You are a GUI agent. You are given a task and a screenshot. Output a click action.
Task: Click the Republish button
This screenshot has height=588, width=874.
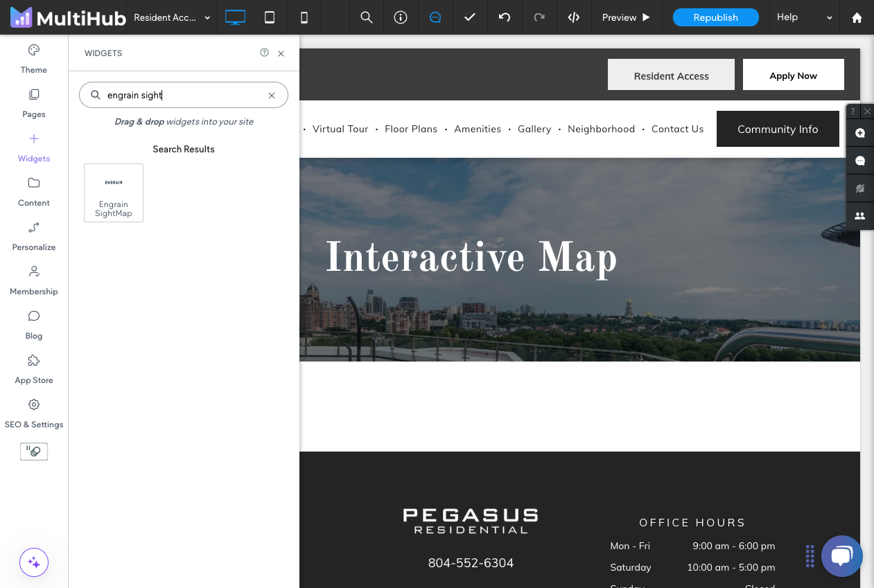pos(715,17)
